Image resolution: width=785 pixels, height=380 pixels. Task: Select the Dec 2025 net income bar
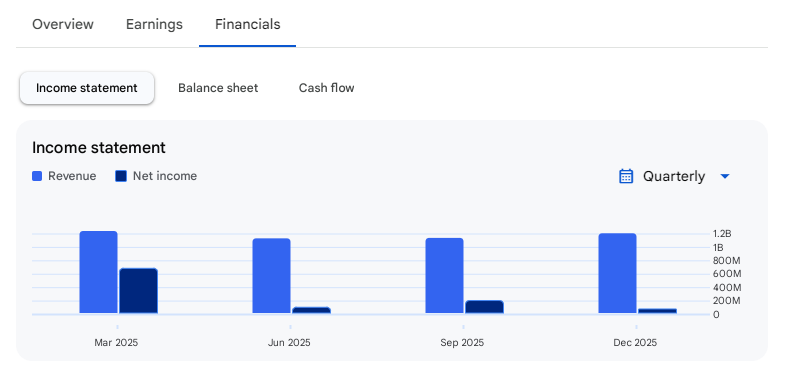pos(657,311)
